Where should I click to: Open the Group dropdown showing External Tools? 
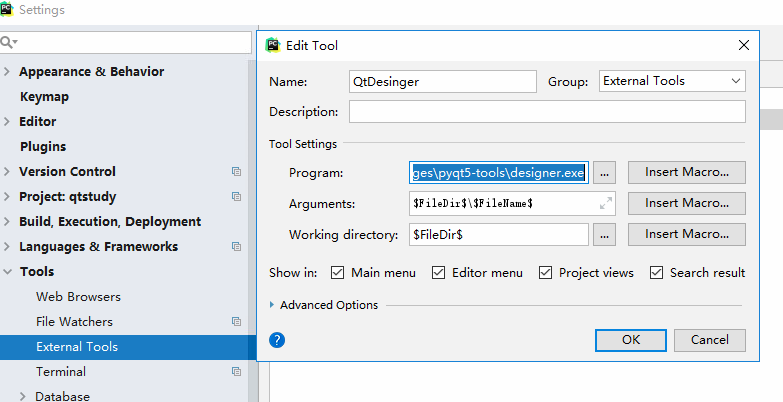coord(673,81)
